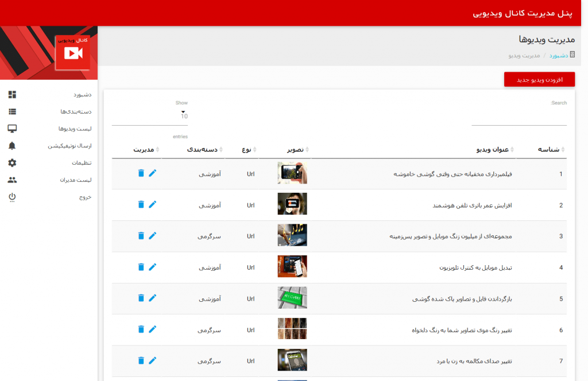This screenshot has height=381, width=588.
Task: Sort by دسته‌بندی column
Action: pos(205,150)
